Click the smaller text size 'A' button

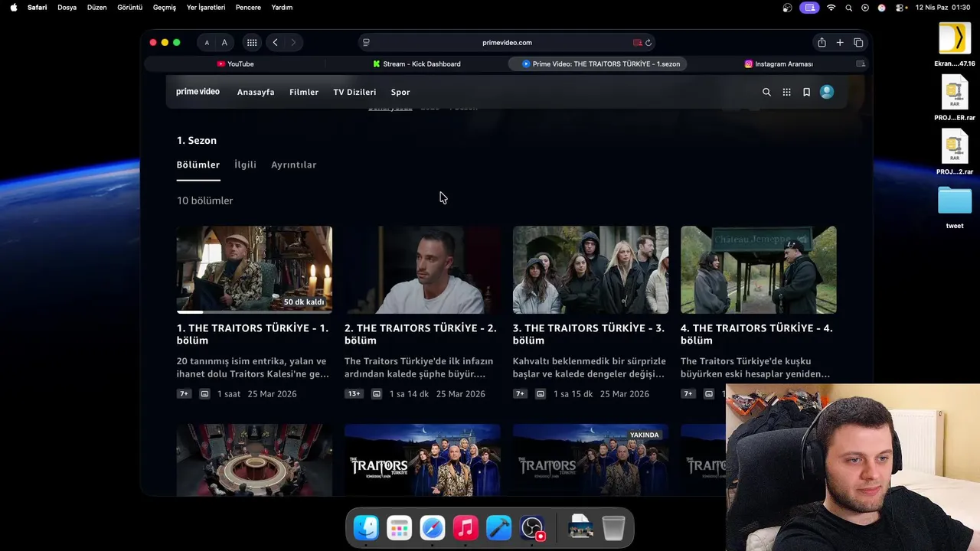pos(207,43)
